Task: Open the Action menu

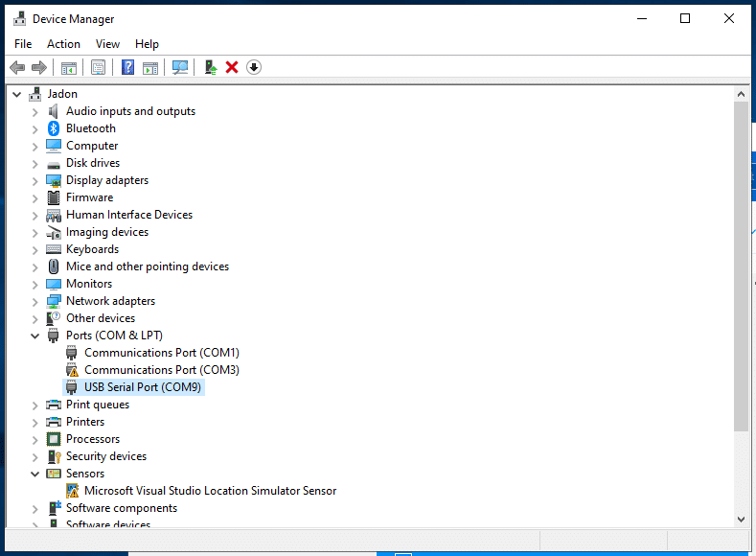Action: (x=63, y=44)
